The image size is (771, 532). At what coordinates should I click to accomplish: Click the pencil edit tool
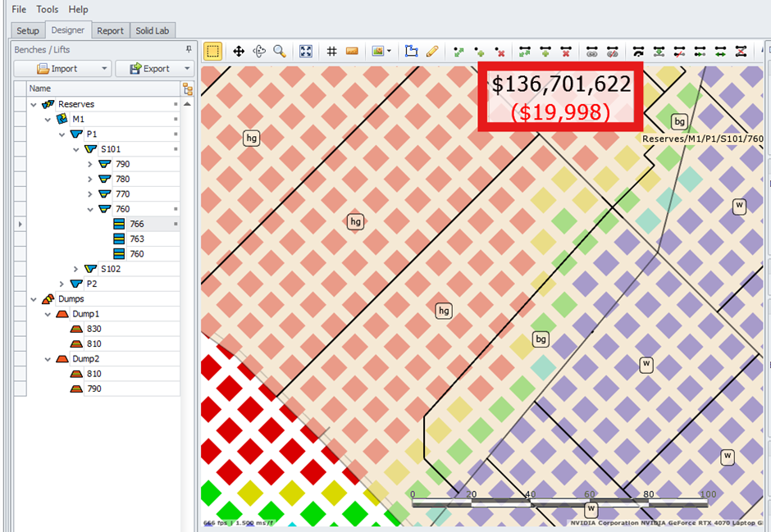coord(432,51)
